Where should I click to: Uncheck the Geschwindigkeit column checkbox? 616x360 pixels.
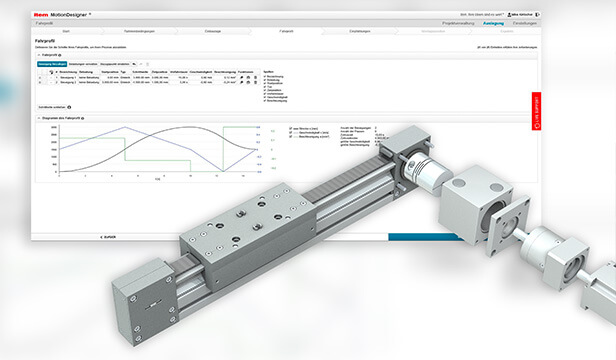click(x=265, y=97)
